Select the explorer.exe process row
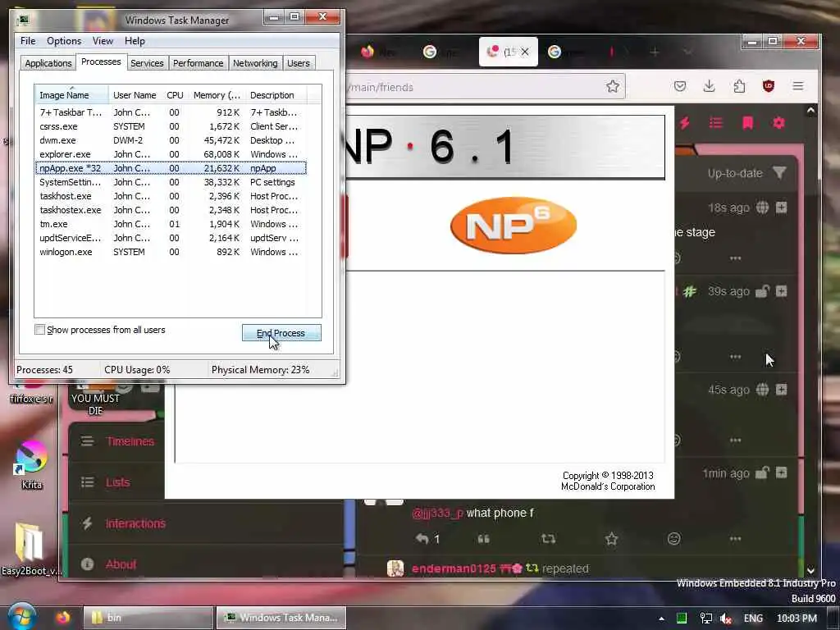The image size is (840, 630). point(171,154)
